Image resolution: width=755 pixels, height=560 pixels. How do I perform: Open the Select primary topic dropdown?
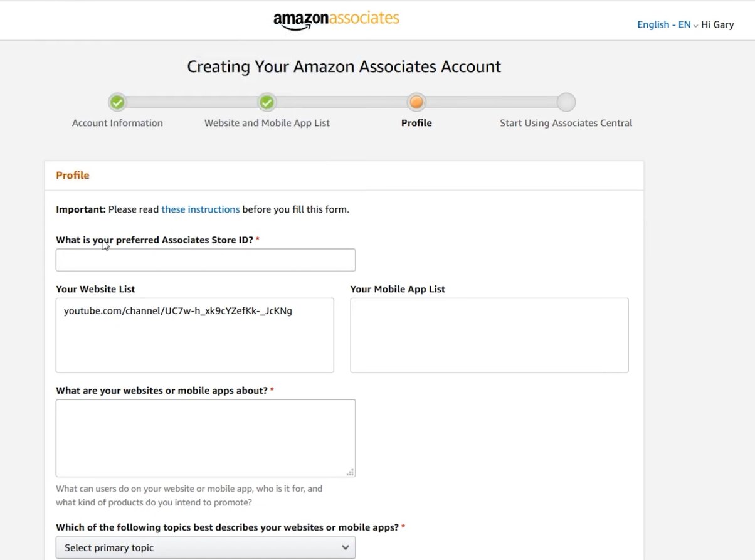click(206, 547)
